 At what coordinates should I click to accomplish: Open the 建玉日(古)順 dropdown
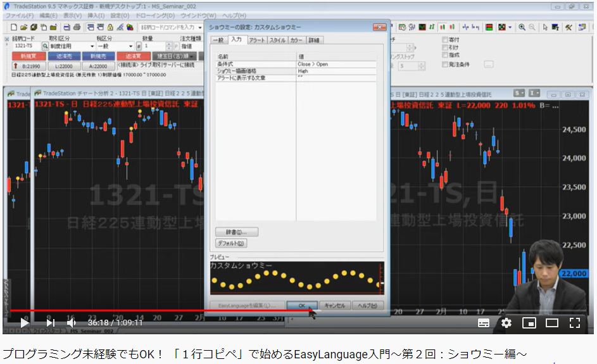(174, 56)
